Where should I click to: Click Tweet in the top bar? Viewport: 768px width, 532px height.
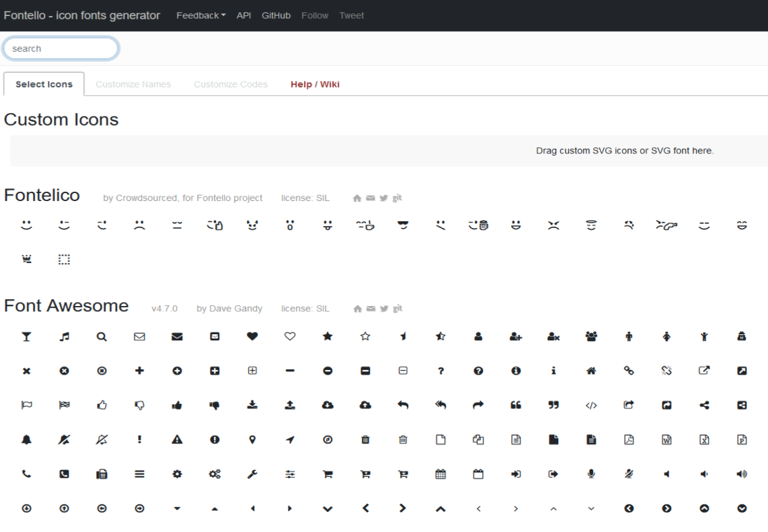coord(352,15)
